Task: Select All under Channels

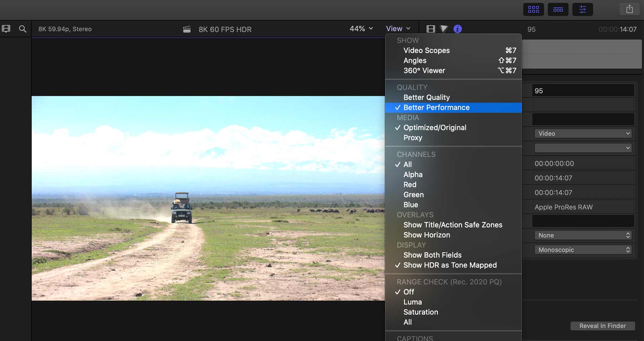Action: point(453,164)
